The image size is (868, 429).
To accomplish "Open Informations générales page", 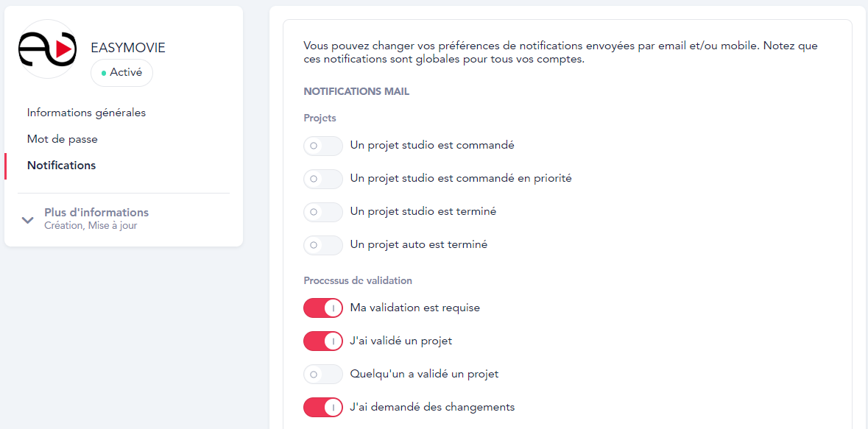I will [x=86, y=113].
